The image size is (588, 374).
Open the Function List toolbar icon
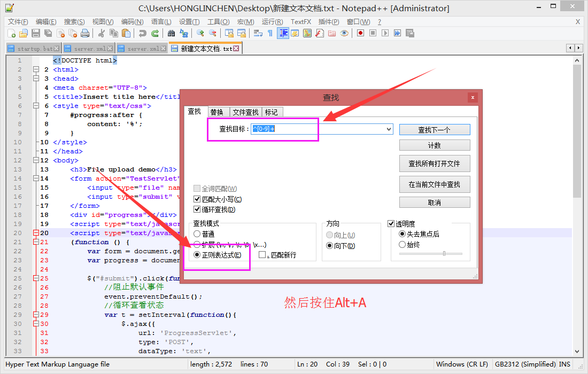tap(320, 33)
